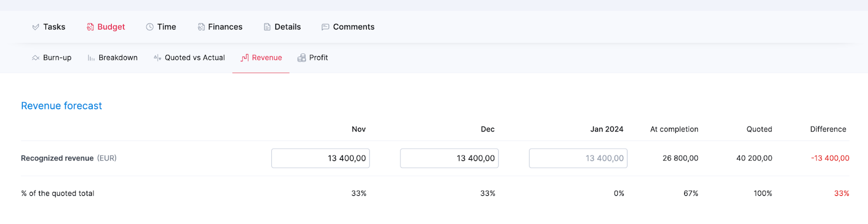Focus the Dec recognized revenue input
Screen dimensions: 868x224
tap(449, 158)
